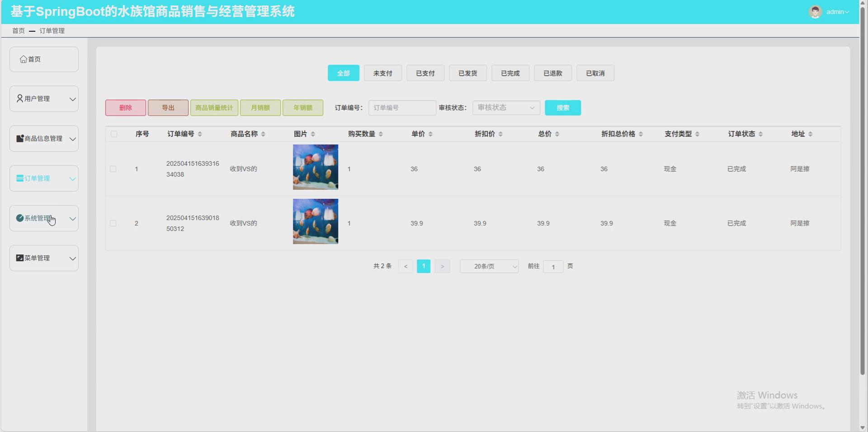Click the 搜索 search button
The width and height of the screenshot is (868, 432).
pos(563,108)
